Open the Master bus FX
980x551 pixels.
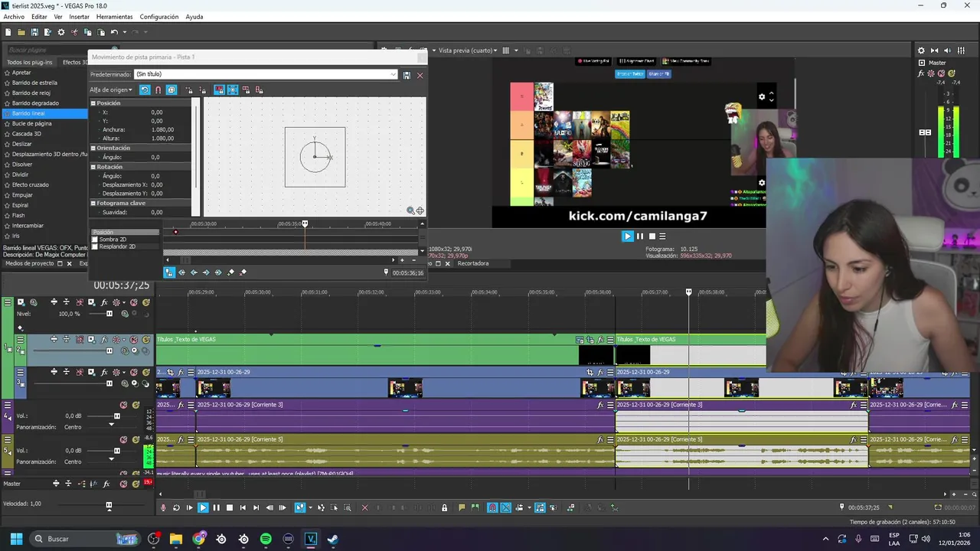coord(921,73)
